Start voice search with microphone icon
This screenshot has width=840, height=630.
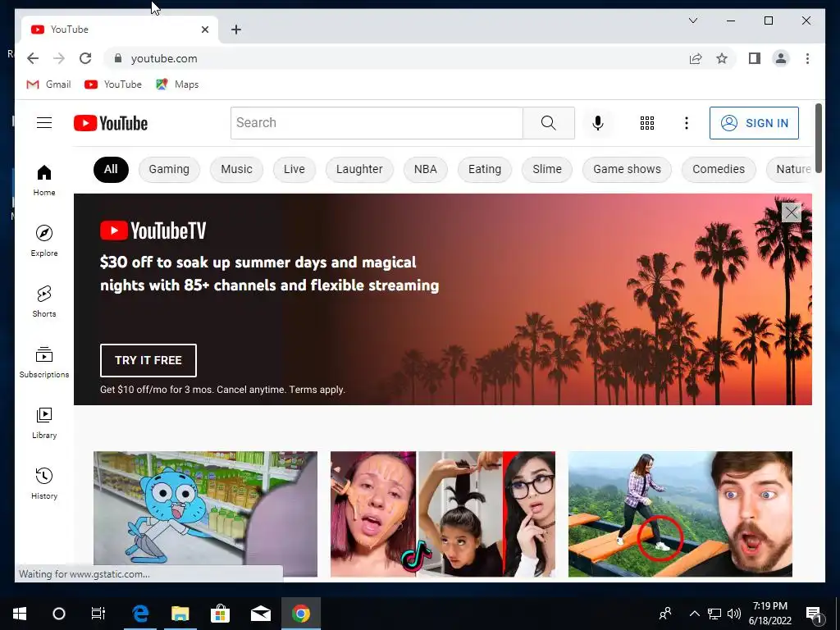pos(598,123)
